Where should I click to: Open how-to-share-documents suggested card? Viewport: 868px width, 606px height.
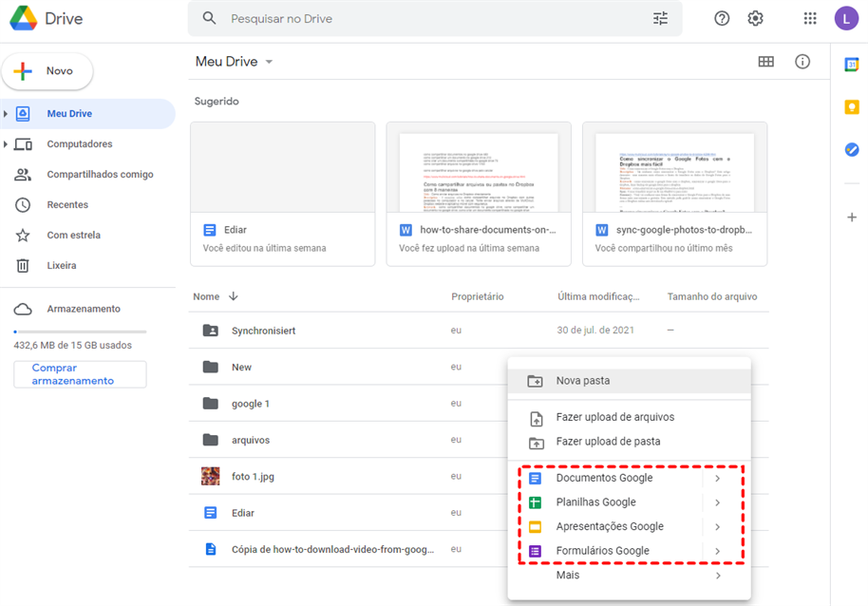[479, 194]
